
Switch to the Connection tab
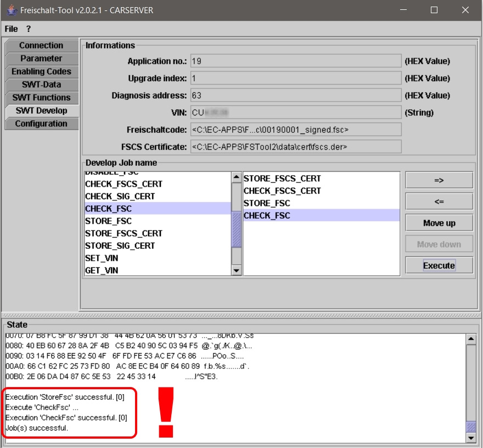click(42, 45)
